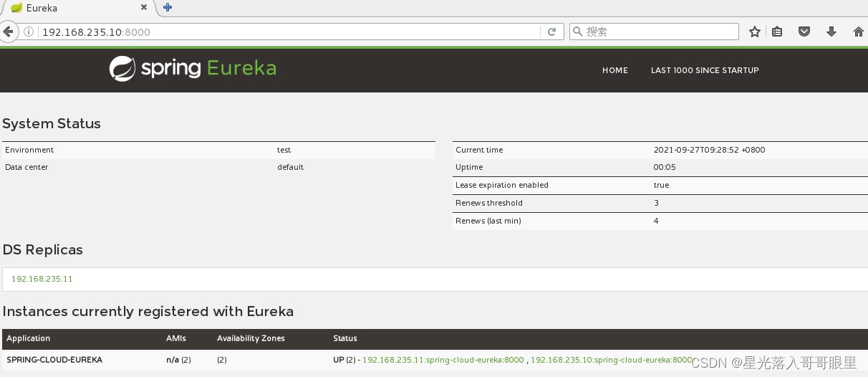Open the downloads arrow icon
868x377 pixels.
click(831, 32)
